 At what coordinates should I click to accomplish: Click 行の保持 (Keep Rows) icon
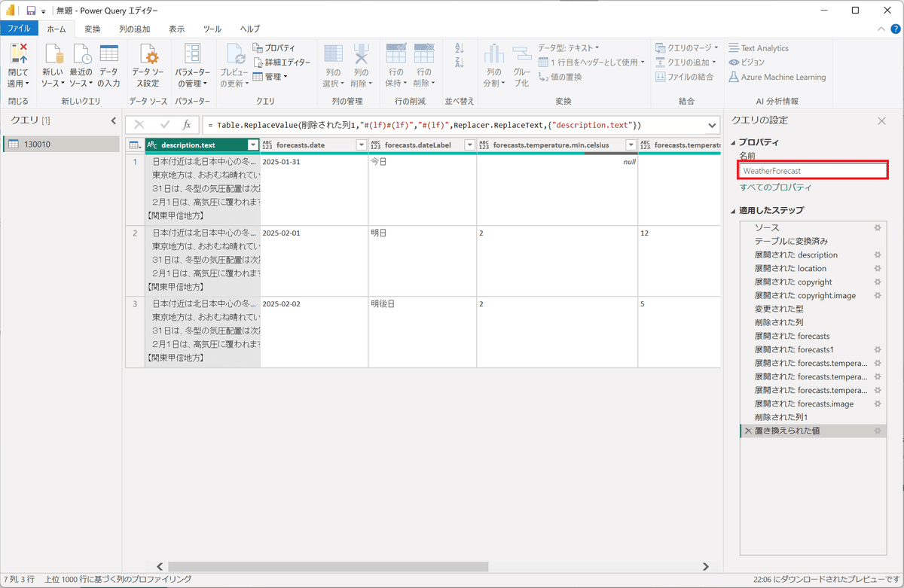(395, 55)
